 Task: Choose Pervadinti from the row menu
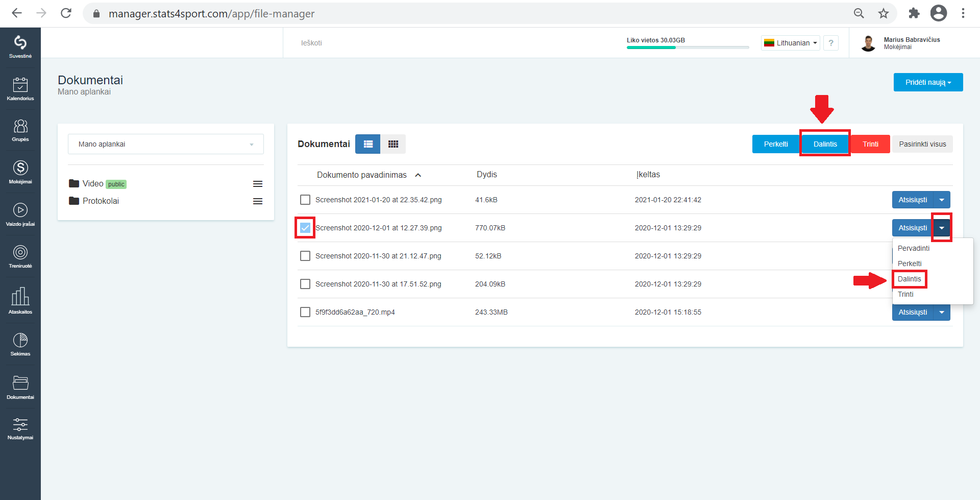[x=914, y=248]
